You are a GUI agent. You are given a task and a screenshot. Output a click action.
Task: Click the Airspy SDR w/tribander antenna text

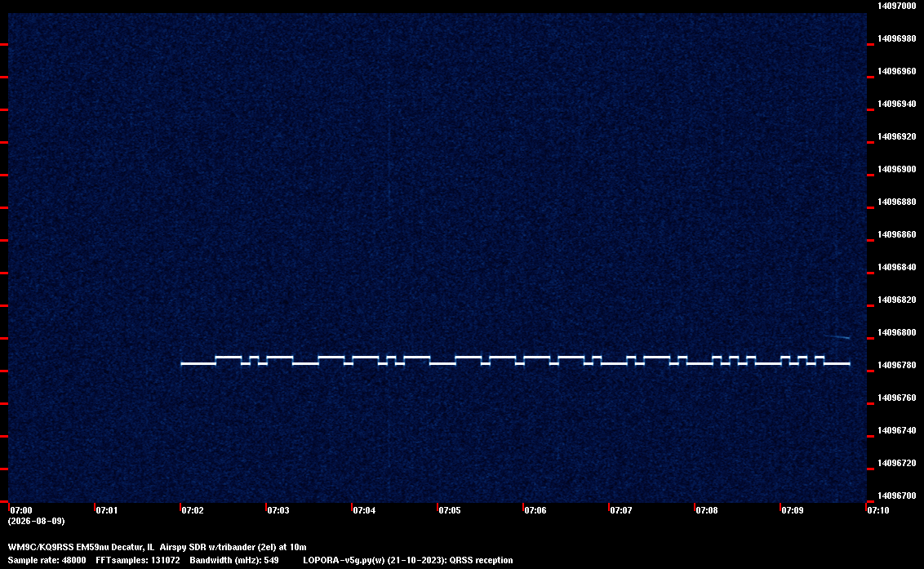233,547
